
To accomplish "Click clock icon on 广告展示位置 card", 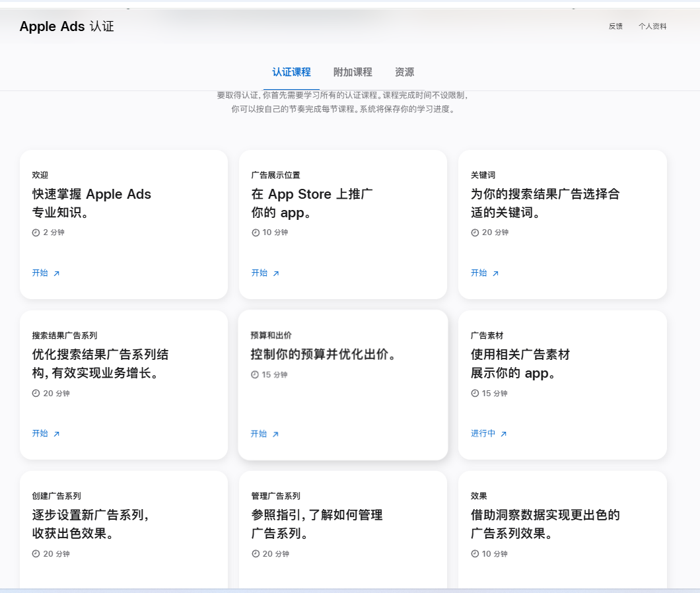I will (256, 232).
